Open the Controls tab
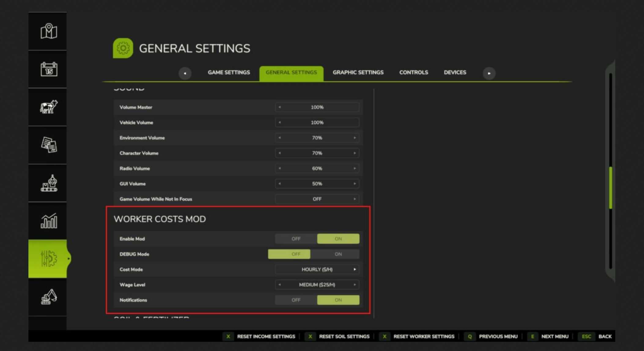 point(414,72)
